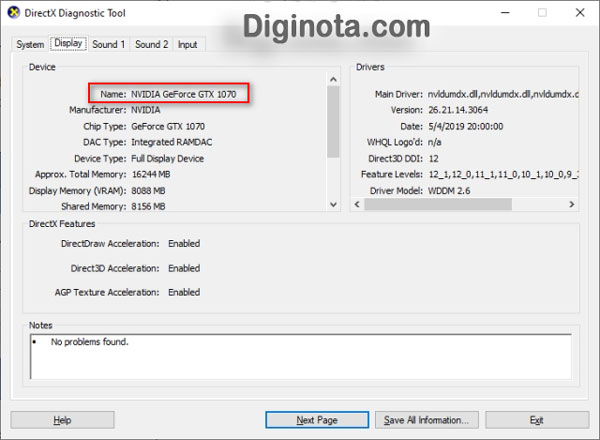Switch to the System tab
This screenshot has width=600, height=440.
(x=30, y=44)
